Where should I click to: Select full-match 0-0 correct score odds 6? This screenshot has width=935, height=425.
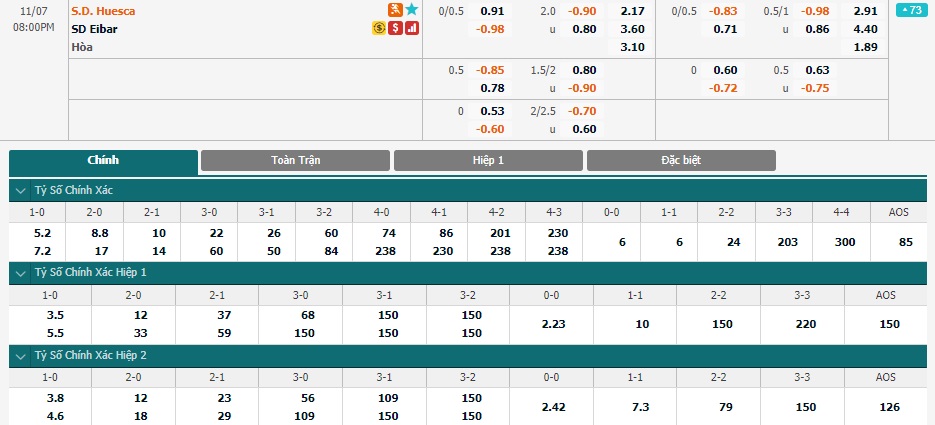click(x=623, y=242)
